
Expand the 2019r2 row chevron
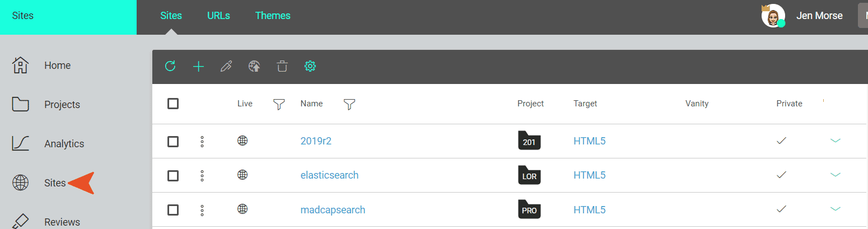point(836,141)
